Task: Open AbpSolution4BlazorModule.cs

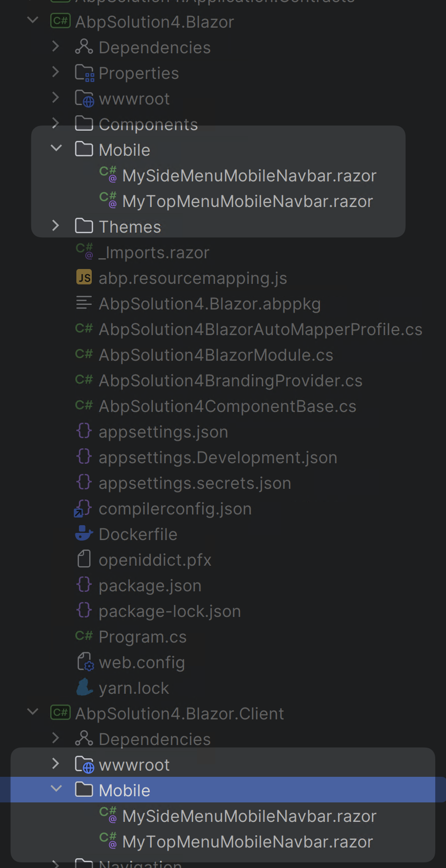Action: click(216, 355)
